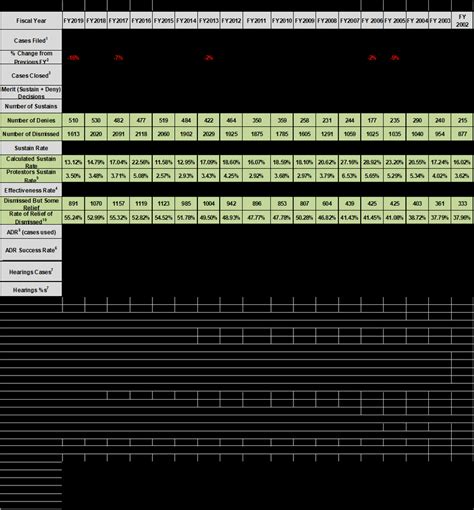Viewport: 474px width, 510px height.
Task: Click FY2019 Calculated Sustain Rate 13.12%
Action: click(73, 162)
